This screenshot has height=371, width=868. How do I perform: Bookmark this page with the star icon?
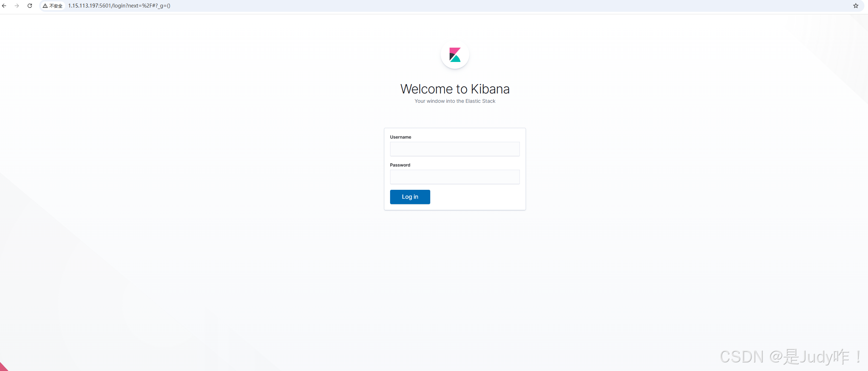(x=856, y=6)
